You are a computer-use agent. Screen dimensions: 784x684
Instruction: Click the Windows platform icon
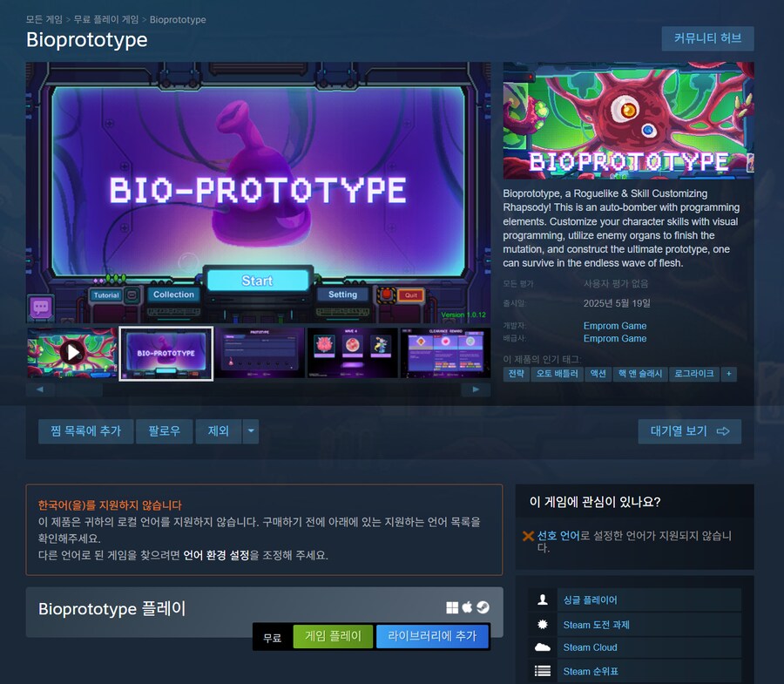tap(452, 607)
